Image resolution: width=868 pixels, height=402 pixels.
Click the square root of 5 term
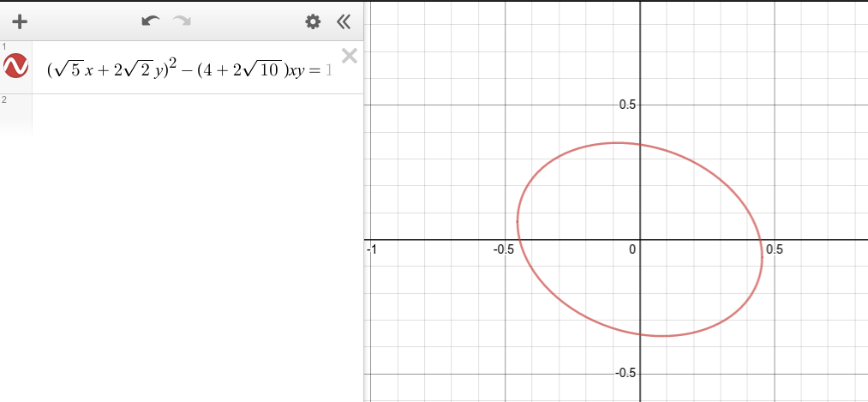tap(67, 70)
